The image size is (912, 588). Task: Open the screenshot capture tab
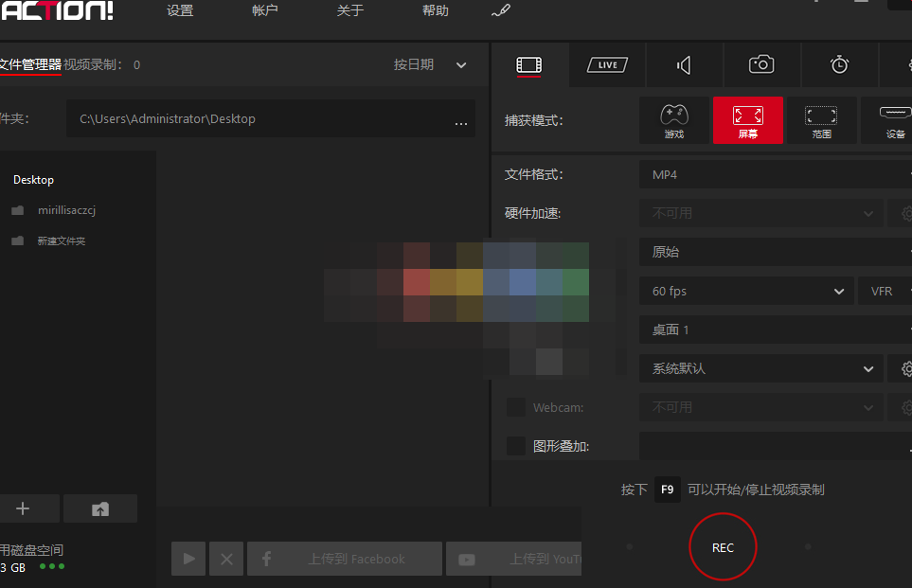[x=761, y=64]
